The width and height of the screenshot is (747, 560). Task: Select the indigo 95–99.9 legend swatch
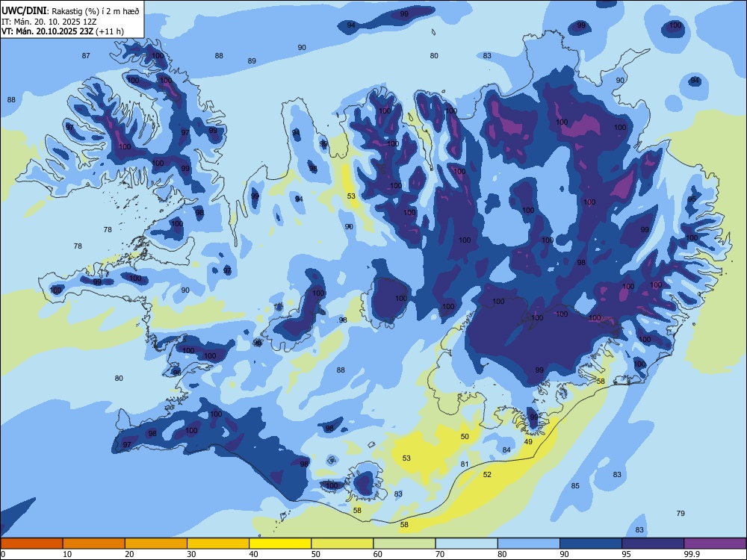(x=653, y=544)
